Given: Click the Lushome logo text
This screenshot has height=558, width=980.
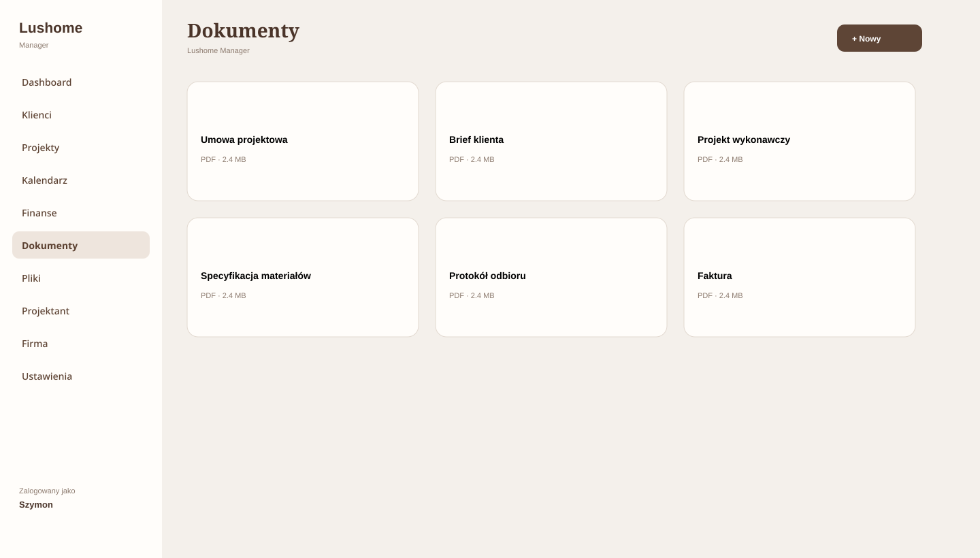Looking at the screenshot, I should coord(51,28).
